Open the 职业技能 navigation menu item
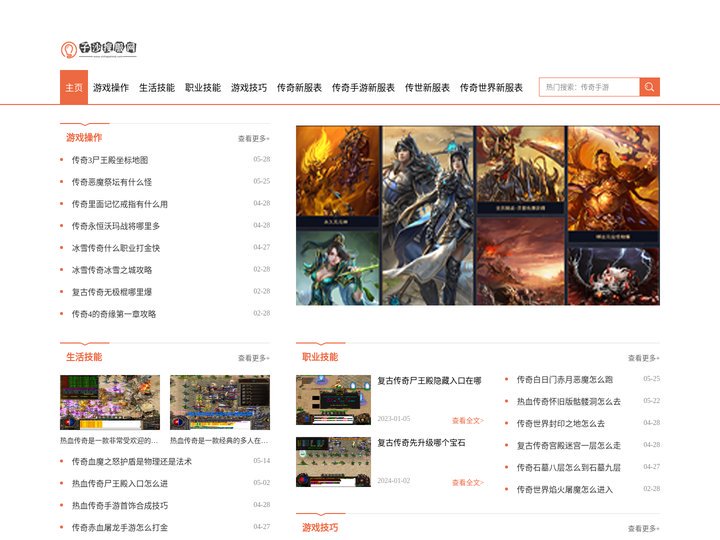 pyautogui.click(x=203, y=87)
